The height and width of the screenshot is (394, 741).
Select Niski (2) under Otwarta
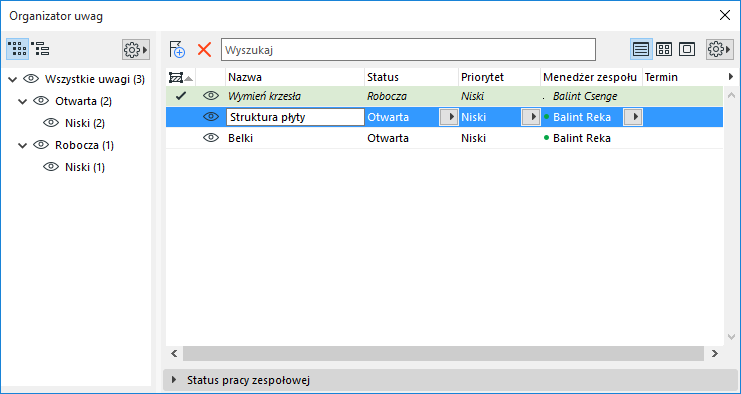85,123
